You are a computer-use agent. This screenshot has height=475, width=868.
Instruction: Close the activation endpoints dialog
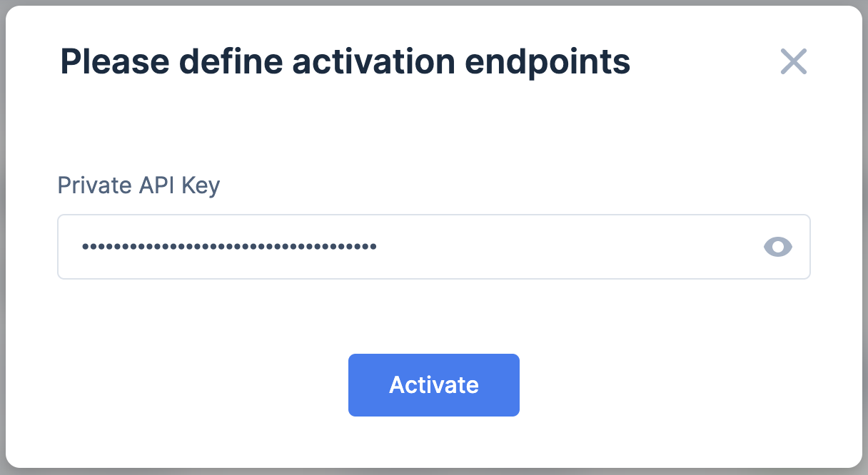coord(793,62)
